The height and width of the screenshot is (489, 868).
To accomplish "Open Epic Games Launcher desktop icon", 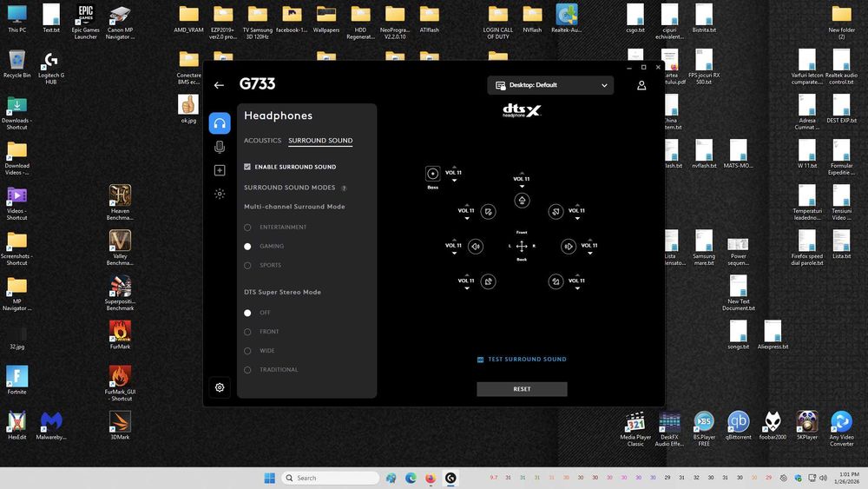I will point(85,23).
